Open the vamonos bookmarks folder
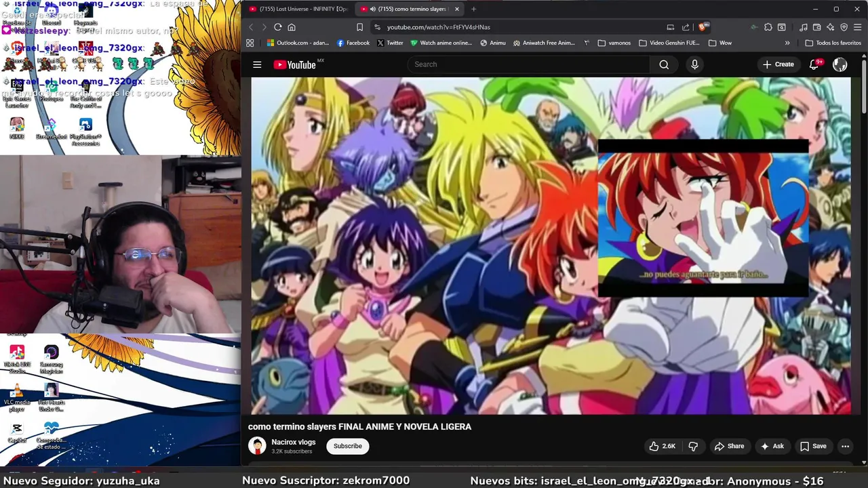 pos(614,43)
